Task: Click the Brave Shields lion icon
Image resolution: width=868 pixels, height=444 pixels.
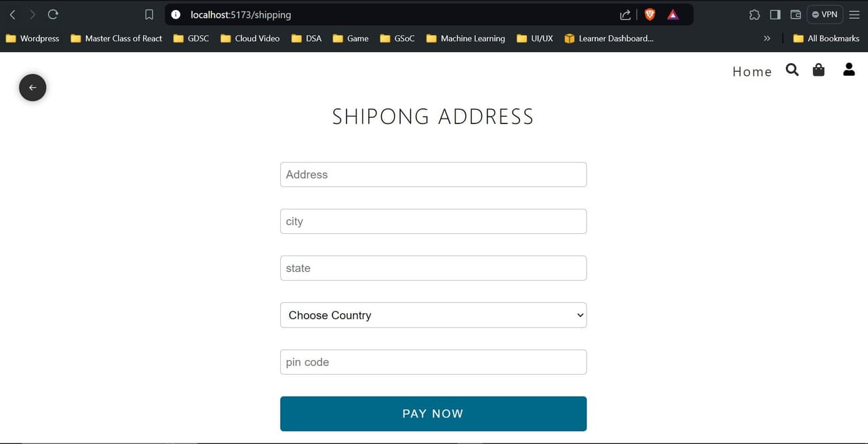Action: pos(650,14)
